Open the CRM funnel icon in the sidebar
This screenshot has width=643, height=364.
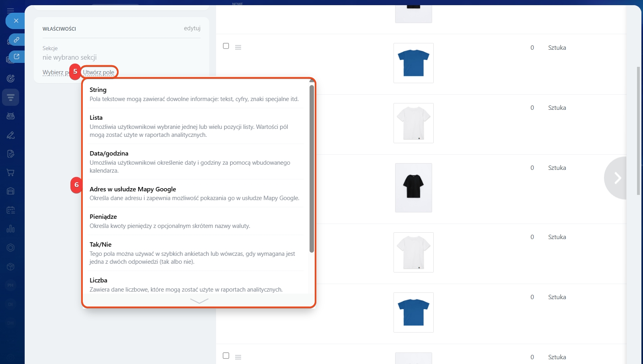pos(11,97)
